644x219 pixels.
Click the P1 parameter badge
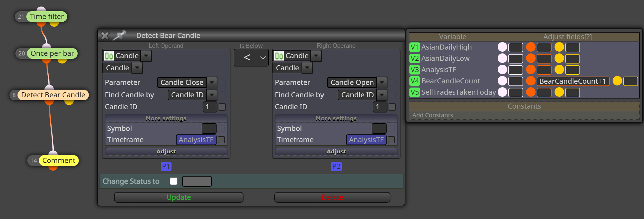166,166
